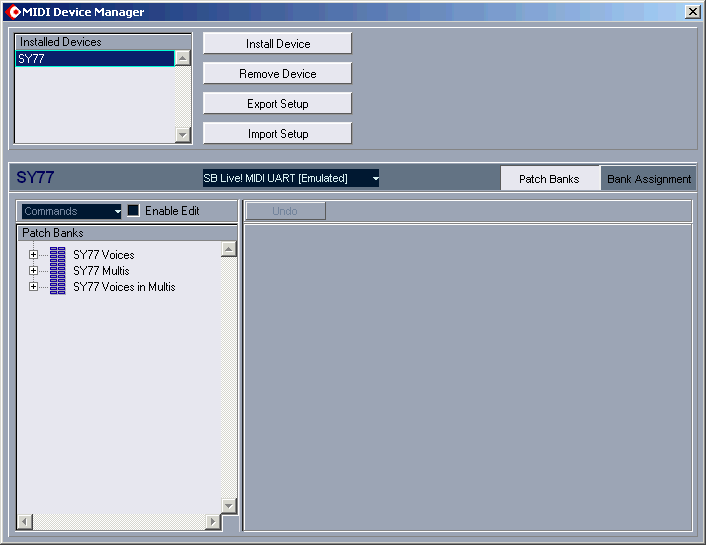Screen dimensions: 706x545
Task: Click the SY77 Voices bank icon
Action: point(58,254)
